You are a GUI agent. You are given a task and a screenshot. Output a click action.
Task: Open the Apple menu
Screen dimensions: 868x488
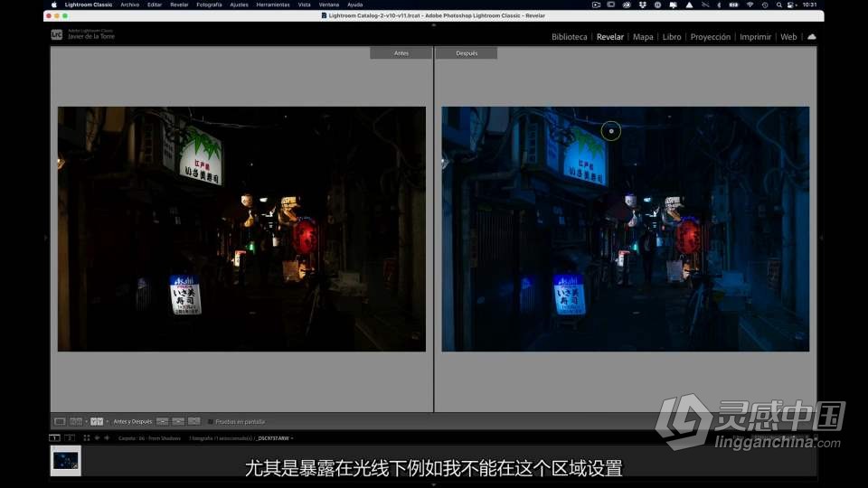53,5
